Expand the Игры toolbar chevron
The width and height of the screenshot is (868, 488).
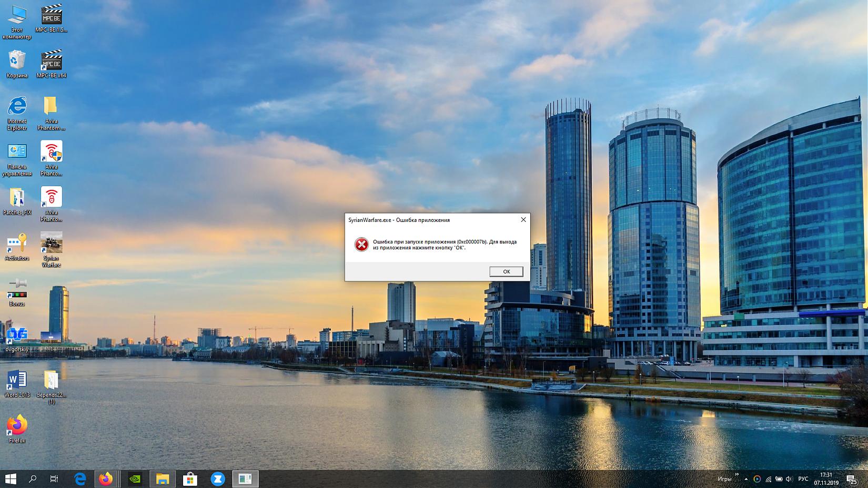coord(736,475)
